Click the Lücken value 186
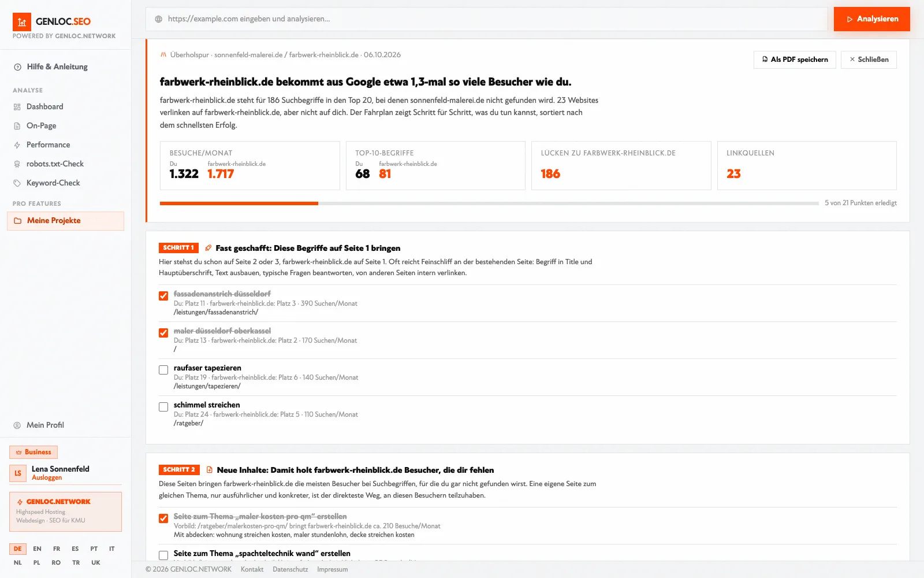924x578 pixels. [x=550, y=174]
